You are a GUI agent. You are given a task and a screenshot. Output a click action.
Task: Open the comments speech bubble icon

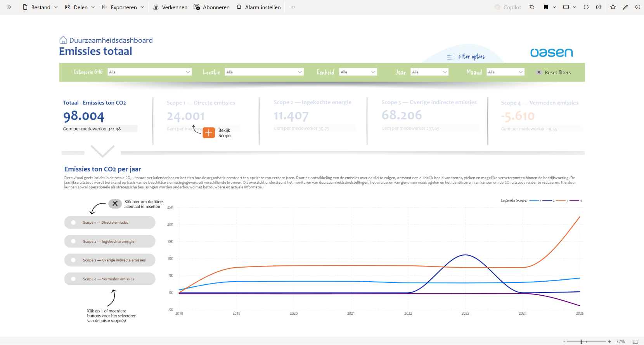[x=599, y=7]
